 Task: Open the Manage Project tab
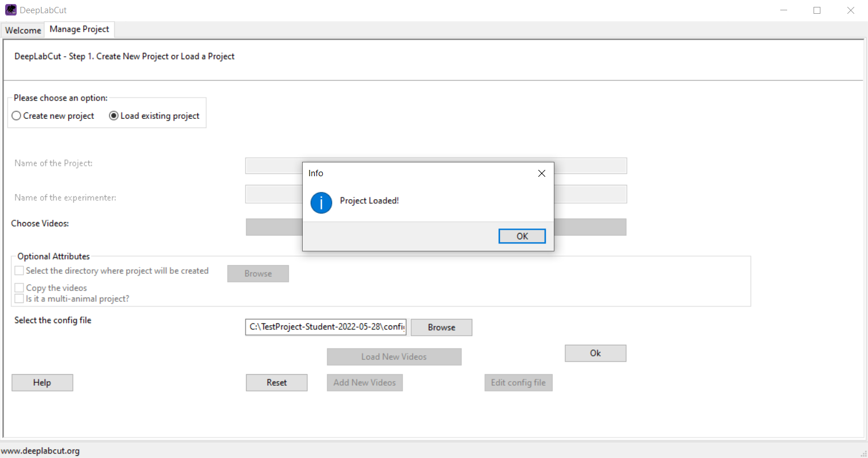(x=79, y=29)
